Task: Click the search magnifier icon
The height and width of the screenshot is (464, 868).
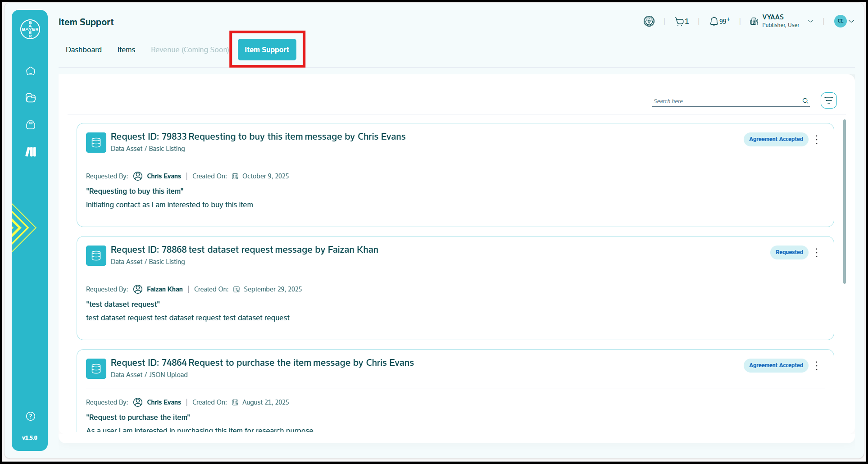Action: coord(805,101)
